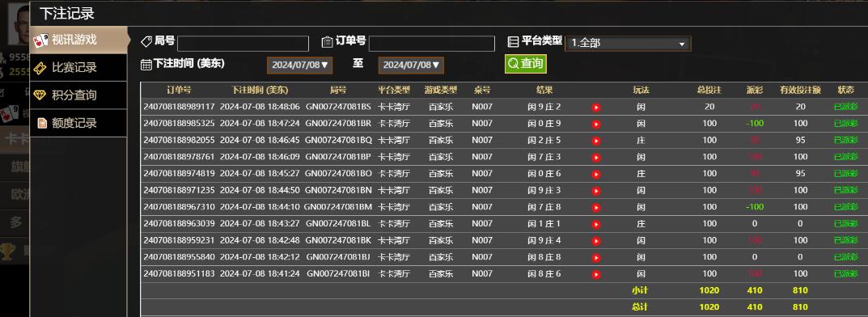
Task: Click the 局号 column header in table
Action: [x=338, y=90]
